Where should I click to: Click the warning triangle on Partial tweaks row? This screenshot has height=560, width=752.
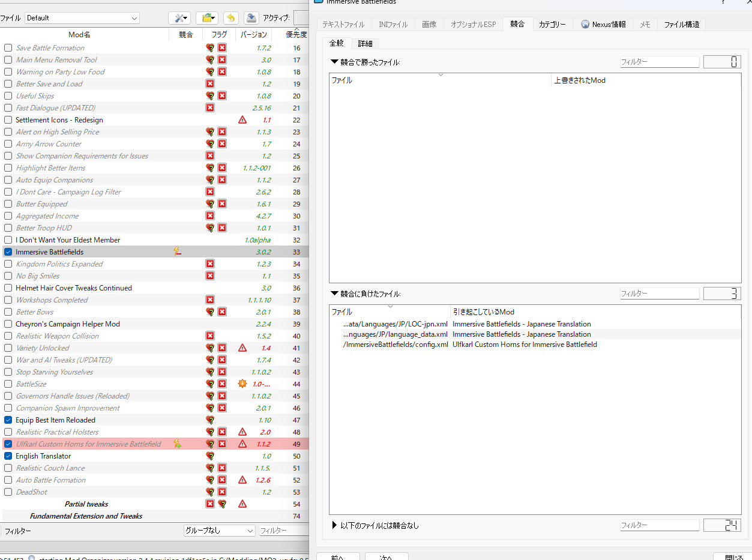[242, 504]
